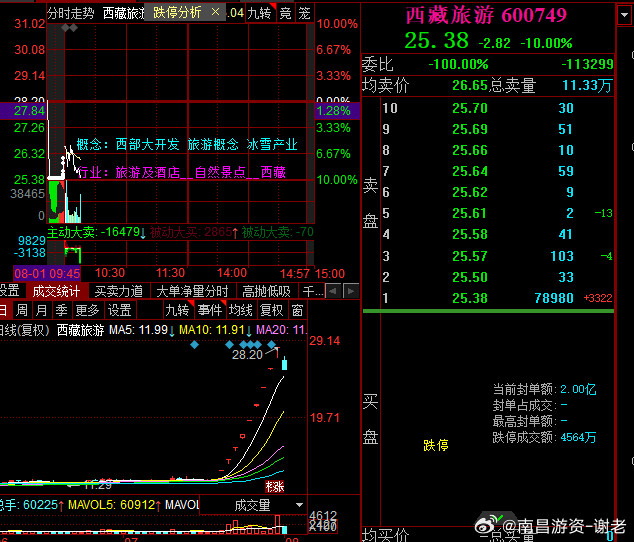Click the grey diamond markers atop the intraday chart
This screenshot has height=542, width=634.
click(x=69, y=28)
